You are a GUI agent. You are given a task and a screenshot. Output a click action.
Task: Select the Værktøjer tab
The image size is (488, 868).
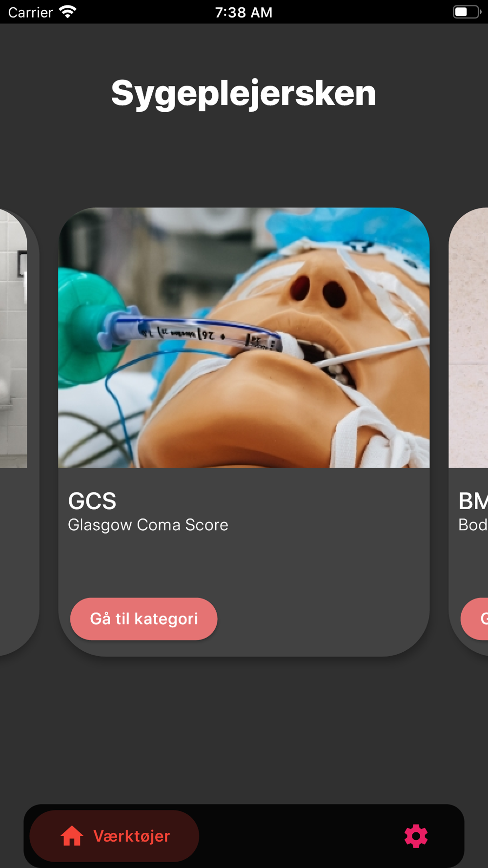point(114,836)
